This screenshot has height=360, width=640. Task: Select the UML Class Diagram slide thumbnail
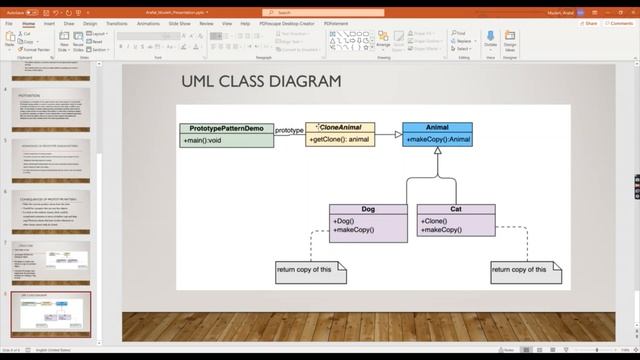51,314
